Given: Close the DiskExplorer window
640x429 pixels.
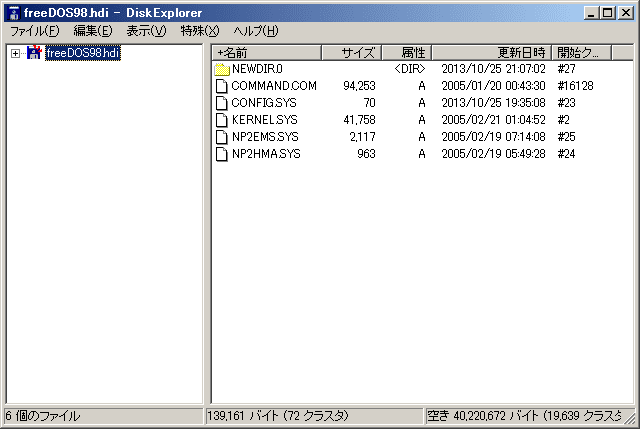Looking at the screenshot, I should (626, 13).
